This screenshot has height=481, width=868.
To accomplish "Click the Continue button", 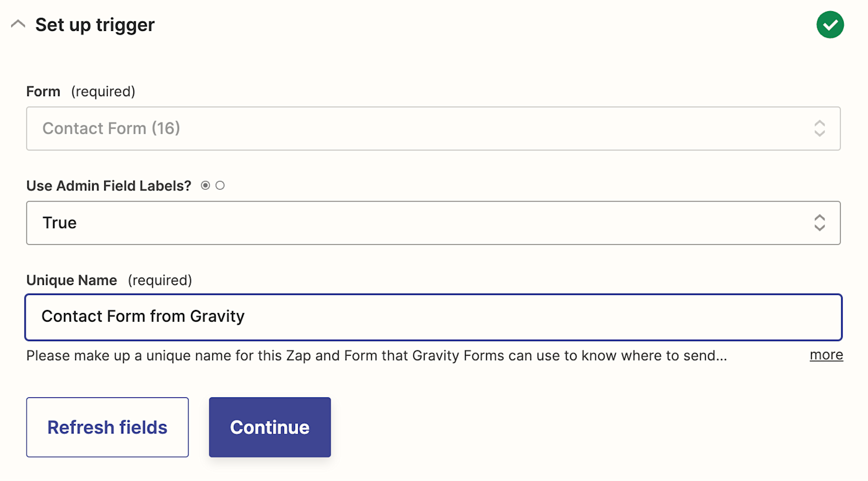I will 270,427.
